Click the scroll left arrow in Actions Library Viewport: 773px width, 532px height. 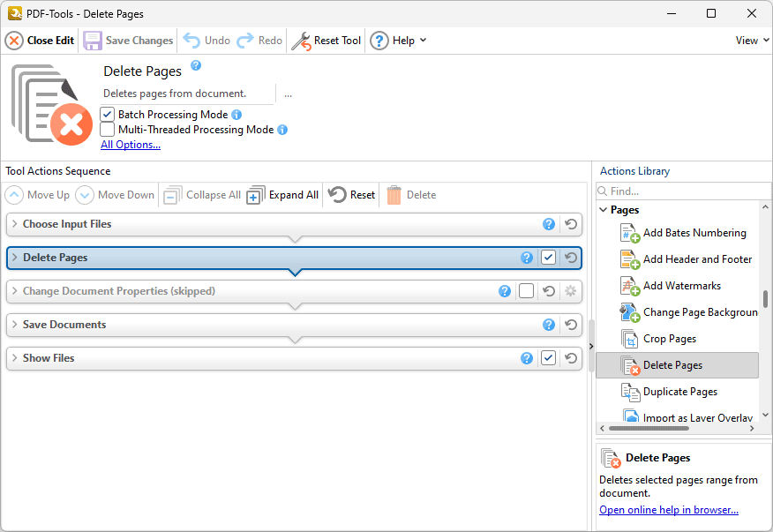tap(602, 429)
